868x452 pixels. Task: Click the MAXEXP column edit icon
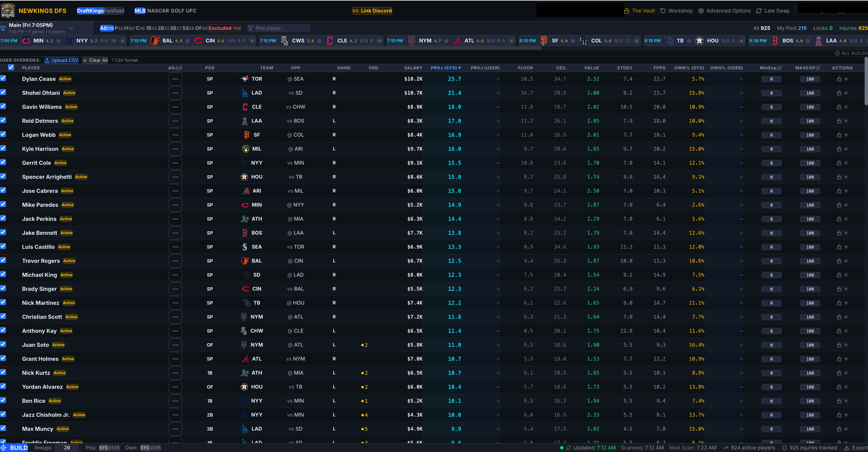click(x=818, y=68)
